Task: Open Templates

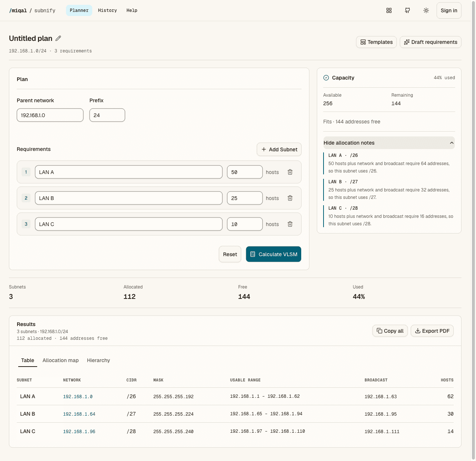Action: point(377,42)
